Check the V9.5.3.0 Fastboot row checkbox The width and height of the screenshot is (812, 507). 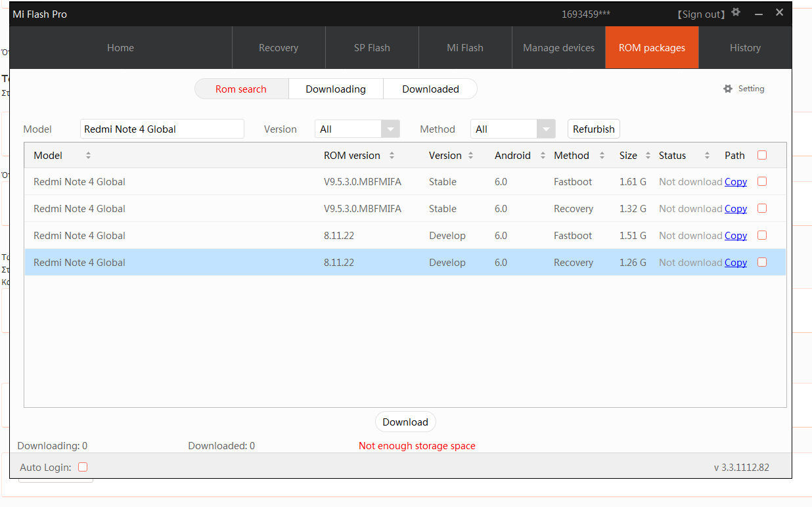(762, 182)
